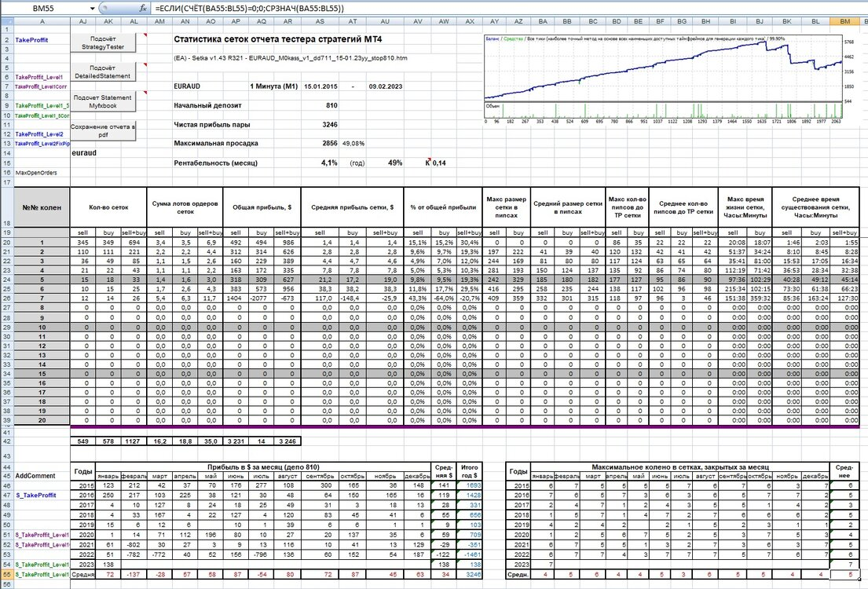Select Максимальная просадка value 2856
The height and width of the screenshot is (589, 868).
coord(320,143)
